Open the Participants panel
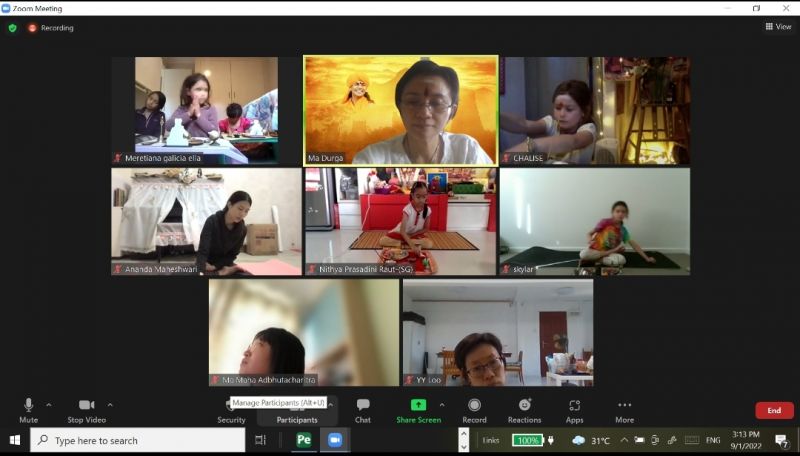Viewport: 800px width, 456px height. click(297, 412)
